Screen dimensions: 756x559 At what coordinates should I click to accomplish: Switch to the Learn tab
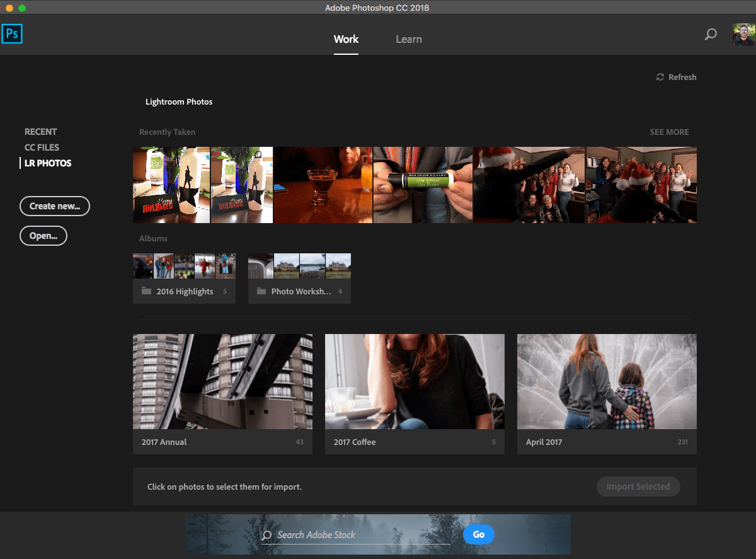pos(408,39)
